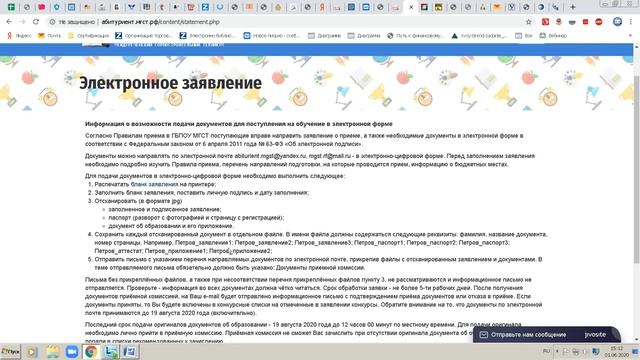Viewport: 640px width, 360px height.
Task: Reload the page with the refresh icon
Action: click(36, 22)
